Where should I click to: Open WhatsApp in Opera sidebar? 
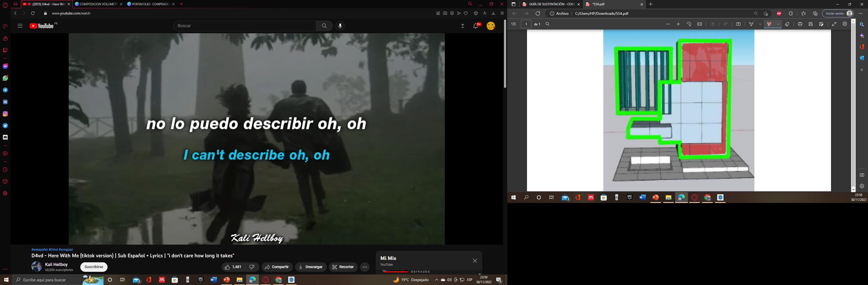(x=5, y=78)
